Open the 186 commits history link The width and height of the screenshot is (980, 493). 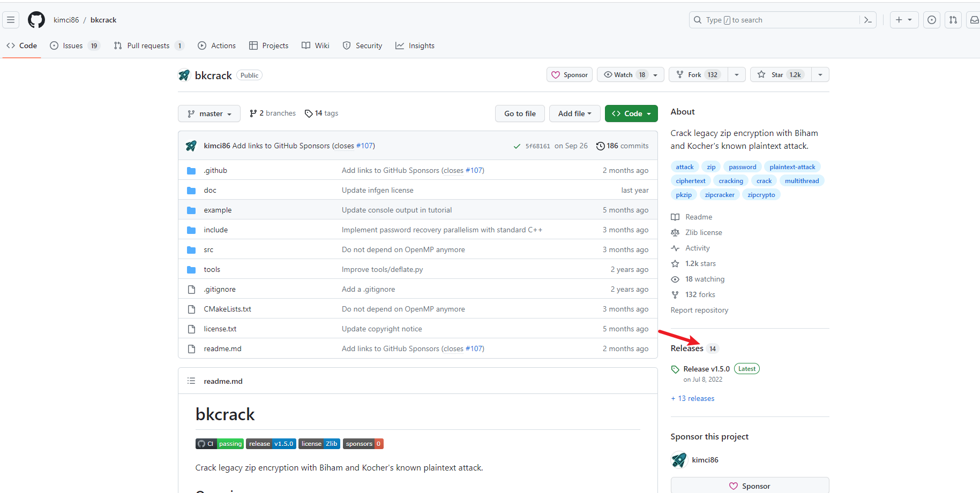tap(622, 146)
